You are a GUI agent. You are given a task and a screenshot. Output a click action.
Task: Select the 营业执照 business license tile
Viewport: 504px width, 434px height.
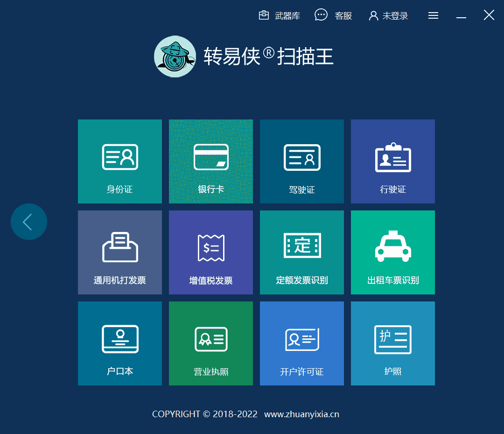point(210,343)
